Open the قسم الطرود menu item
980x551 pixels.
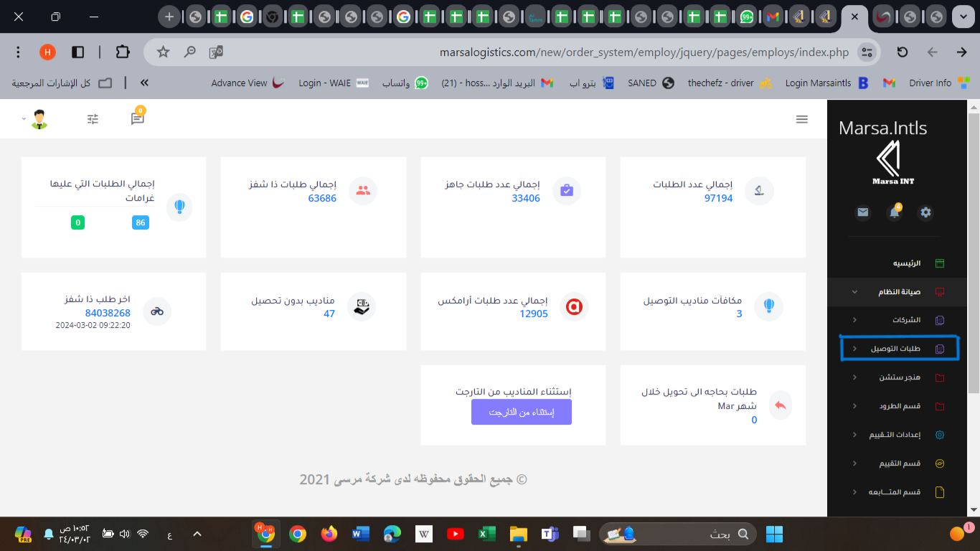click(900, 406)
